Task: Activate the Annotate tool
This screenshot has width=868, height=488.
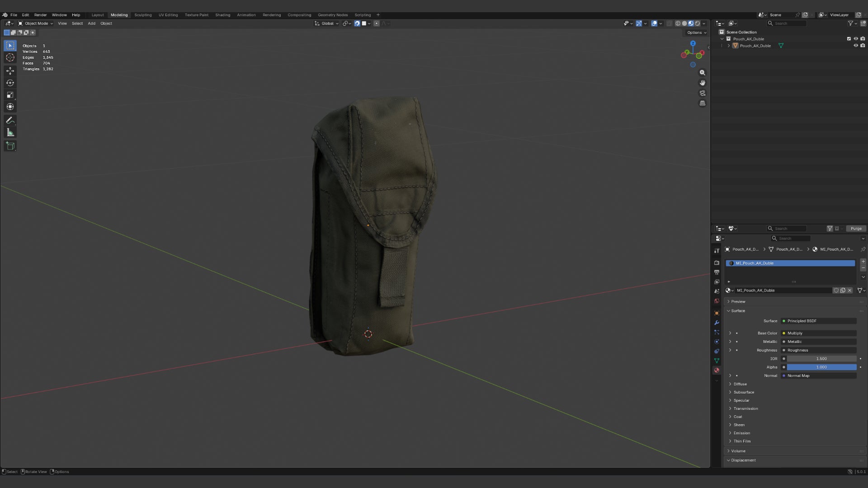Action: tap(10, 120)
